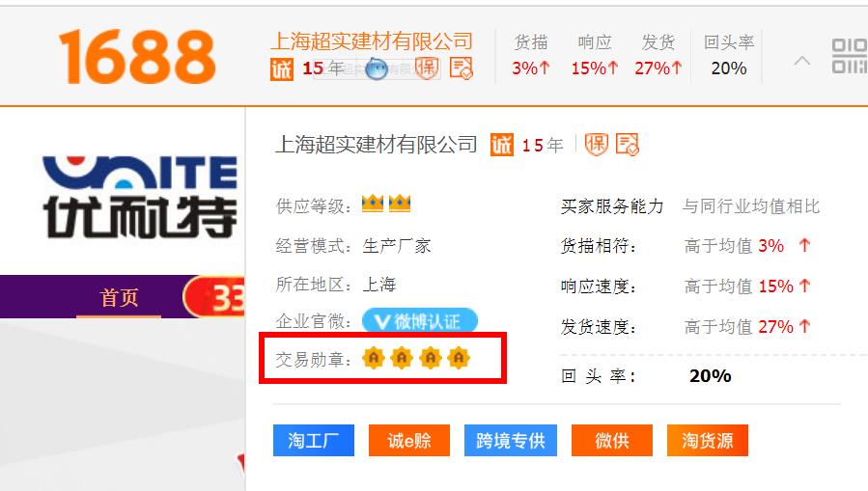Click the first transaction medal A badge
868x491 pixels.
click(x=374, y=358)
